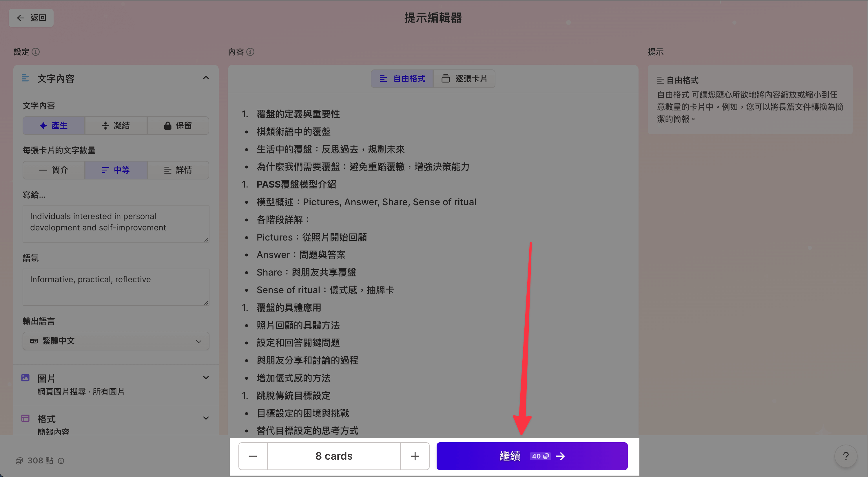The height and width of the screenshot is (477, 868).
Task: Click the info icon next to 設定
Action: tap(36, 52)
